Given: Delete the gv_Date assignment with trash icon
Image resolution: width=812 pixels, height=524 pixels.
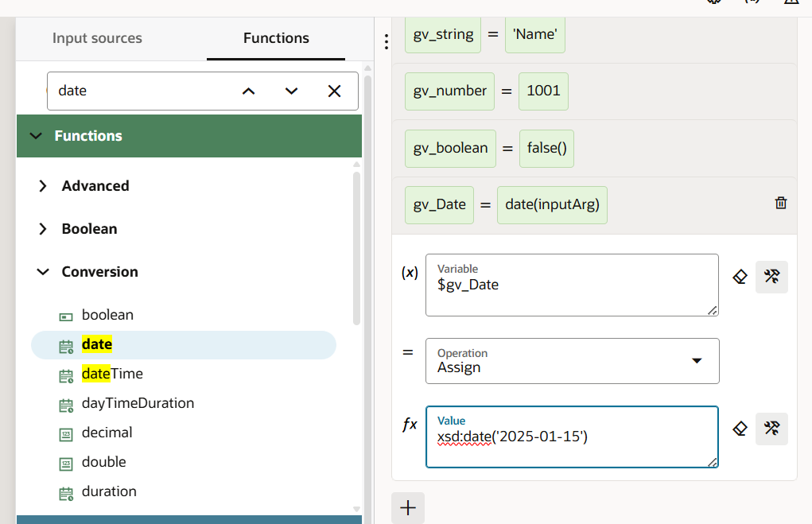Looking at the screenshot, I should 781,203.
